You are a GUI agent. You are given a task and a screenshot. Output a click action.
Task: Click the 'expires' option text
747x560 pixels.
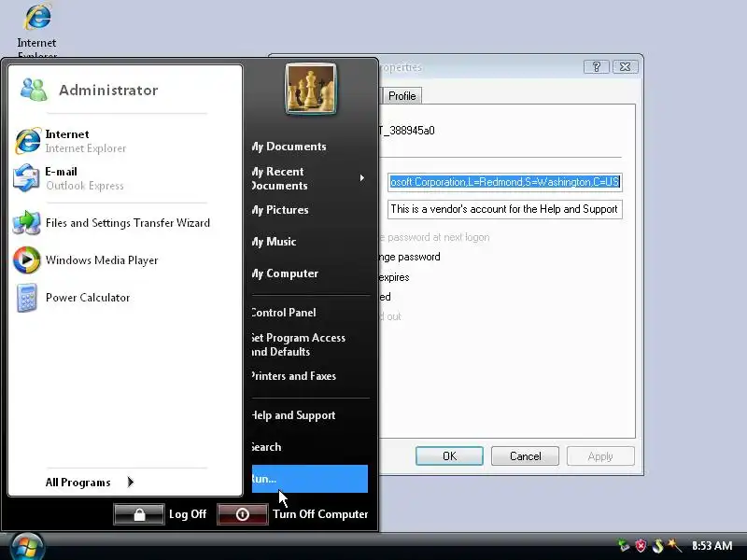pos(394,277)
